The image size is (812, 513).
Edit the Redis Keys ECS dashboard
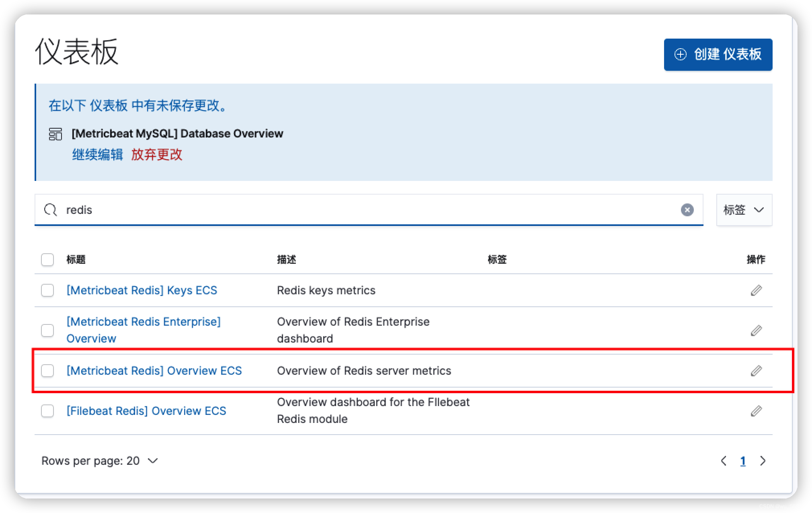[x=756, y=290]
